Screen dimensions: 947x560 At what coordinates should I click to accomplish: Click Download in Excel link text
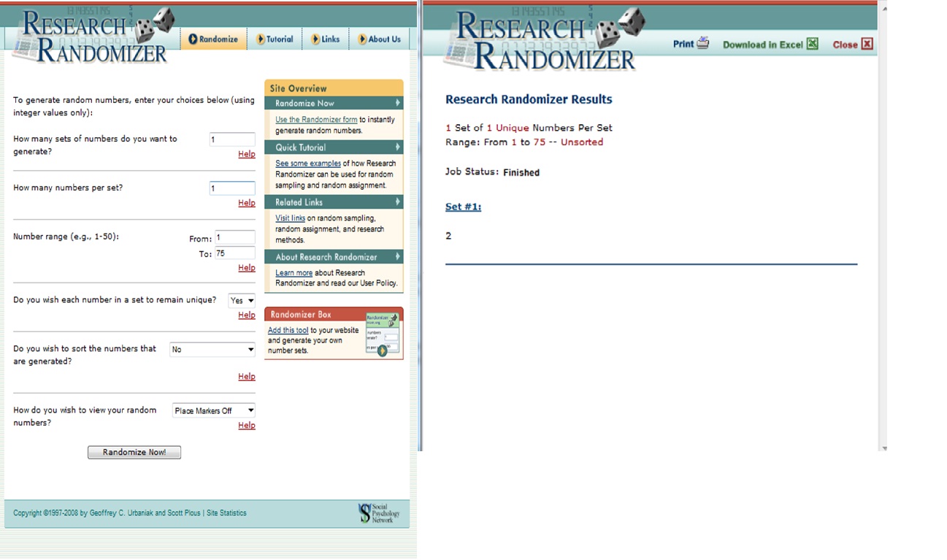[x=762, y=45]
